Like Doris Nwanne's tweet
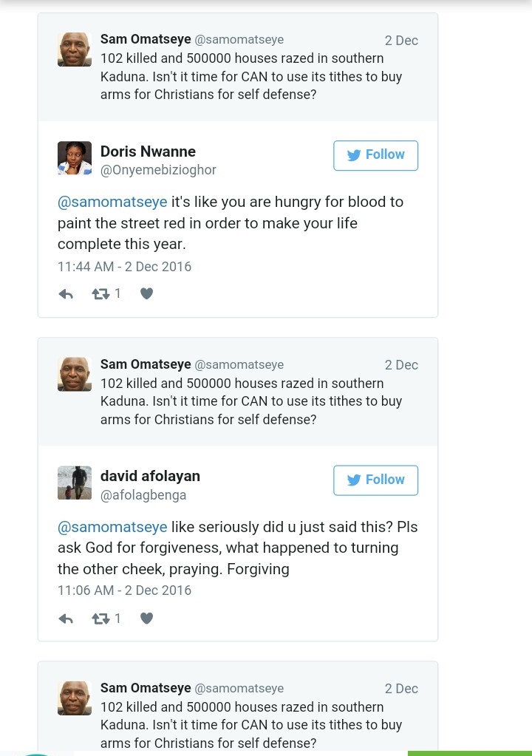532x756 pixels. [x=146, y=294]
